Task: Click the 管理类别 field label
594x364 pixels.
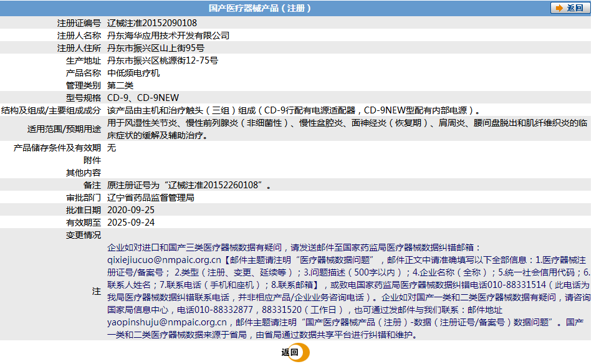Action: pyautogui.click(x=84, y=85)
